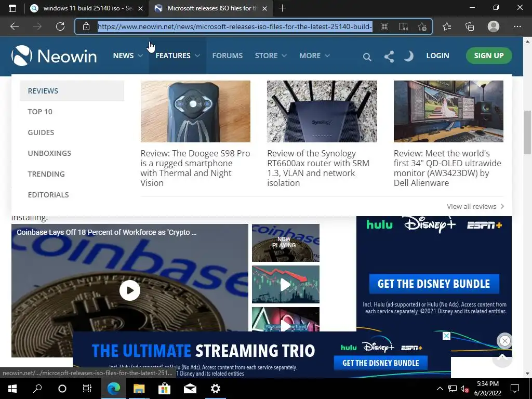Click the site lock icon in address bar
532x399 pixels.
86,26
